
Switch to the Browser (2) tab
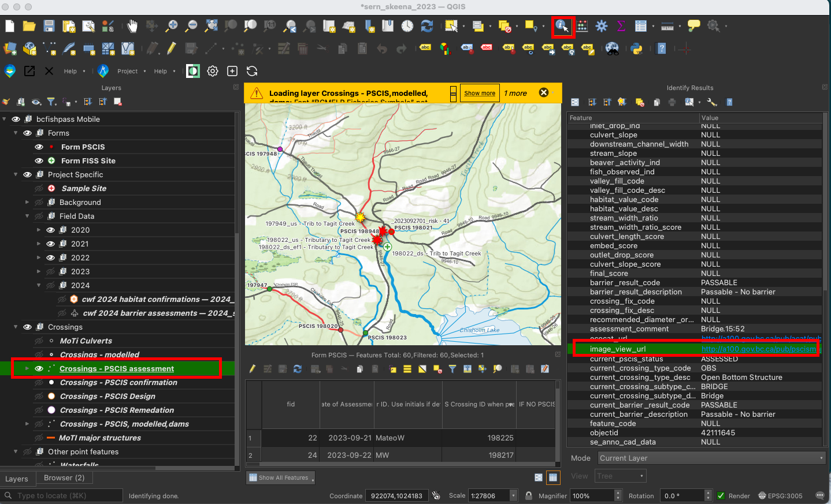[64, 477]
